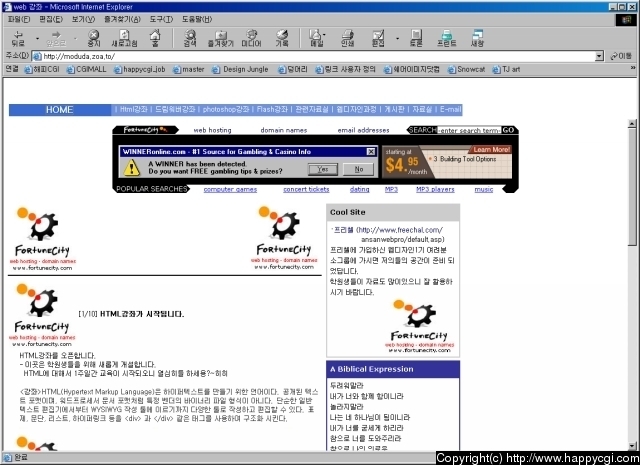Refresh the page using the toolbar
Viewport: 640px width, 465px height.
click(x=124, y=38)
